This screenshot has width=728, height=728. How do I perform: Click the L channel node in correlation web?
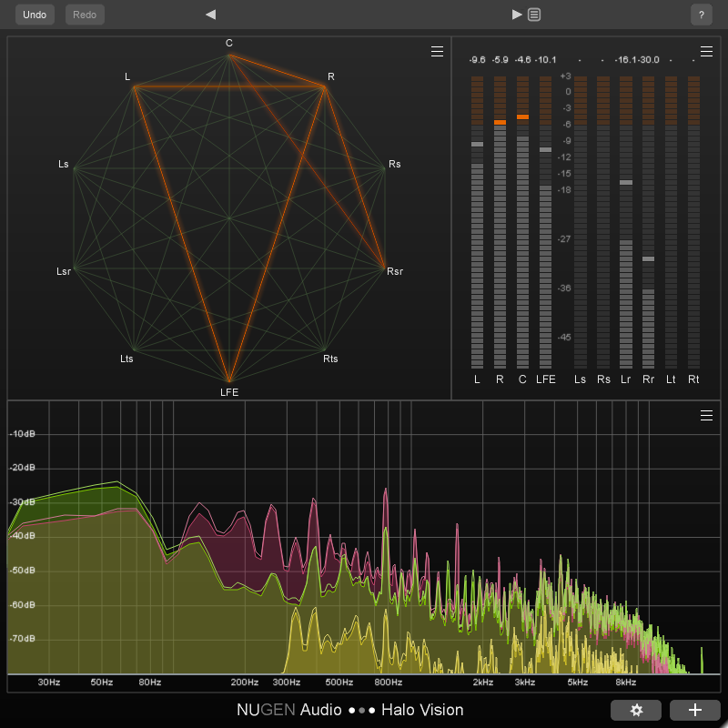[x=134, y=86]
